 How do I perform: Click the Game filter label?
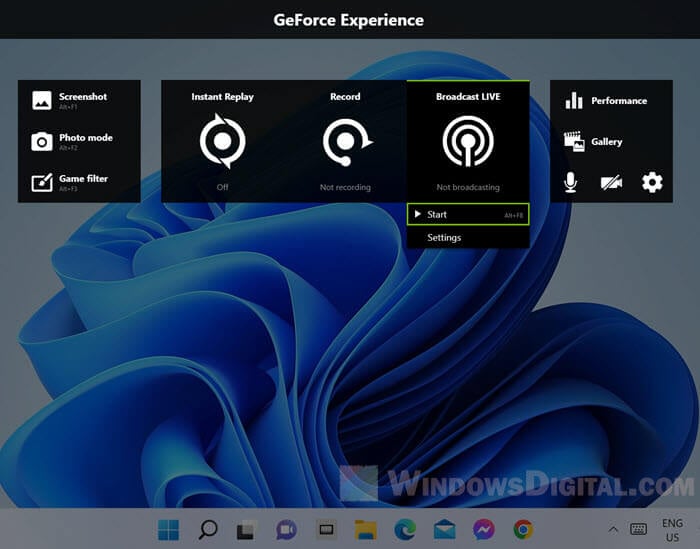click(83, 179)
